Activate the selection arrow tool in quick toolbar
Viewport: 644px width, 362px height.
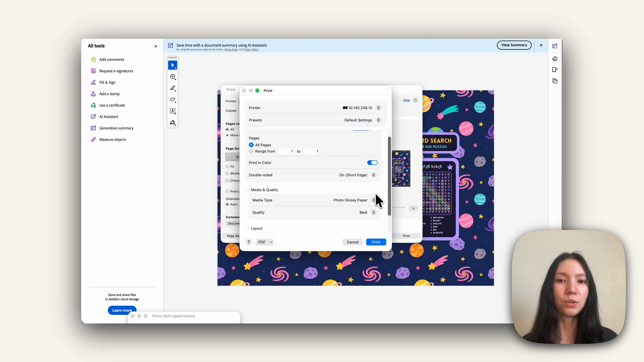point(173,65)
